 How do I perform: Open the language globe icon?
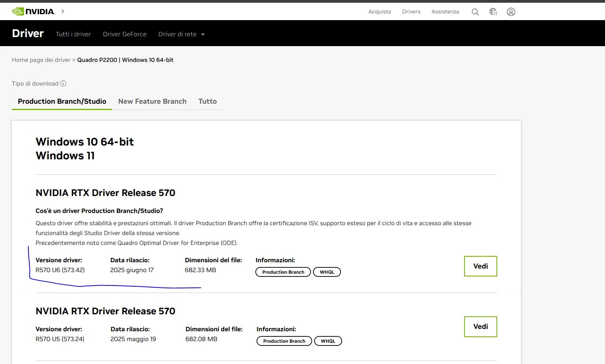(493, 12)
